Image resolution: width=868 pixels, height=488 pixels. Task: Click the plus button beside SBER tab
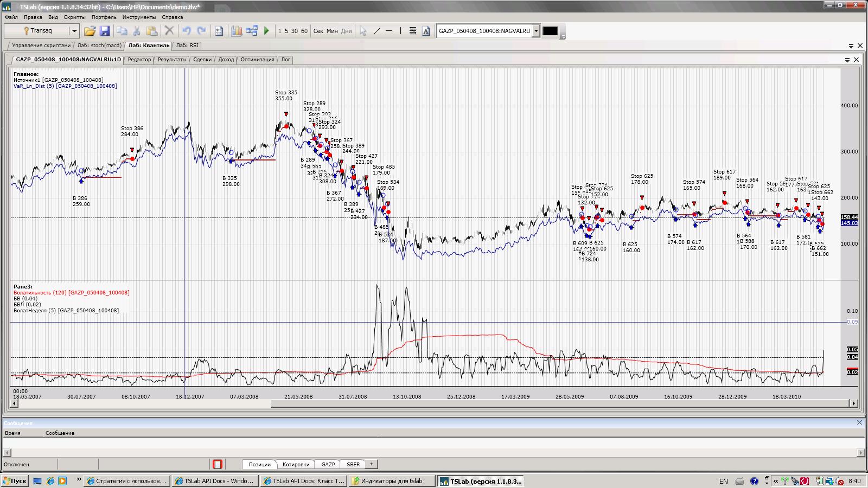371,464
